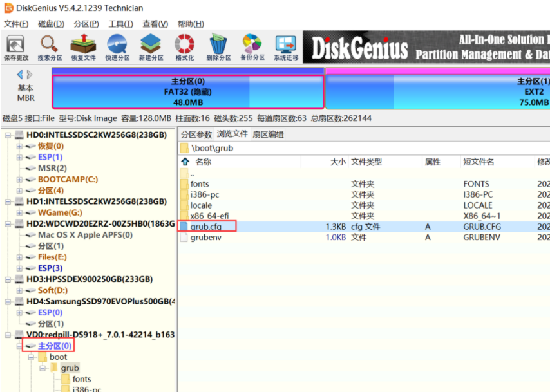Click the Format (格式化) toolbar icon

point(184,48)
